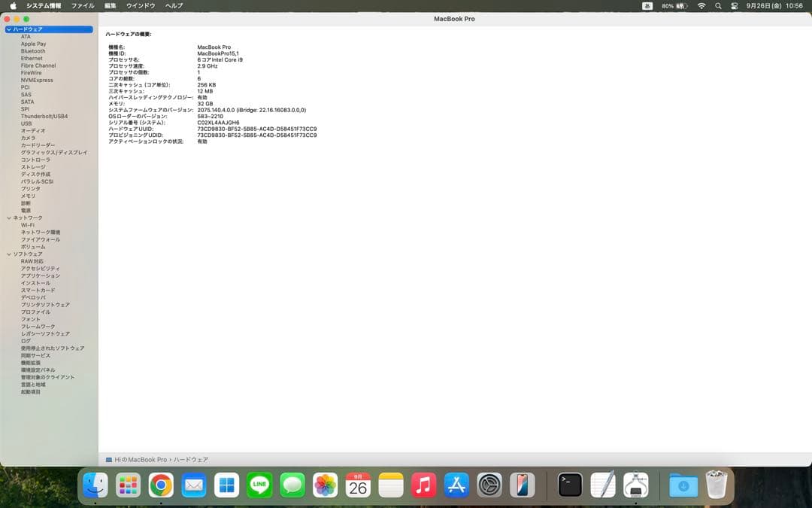Collapse the ソフトウェア sidebar section
Image resolution: width=812 pixels, height=508 pixels.
tap(9, 254)
